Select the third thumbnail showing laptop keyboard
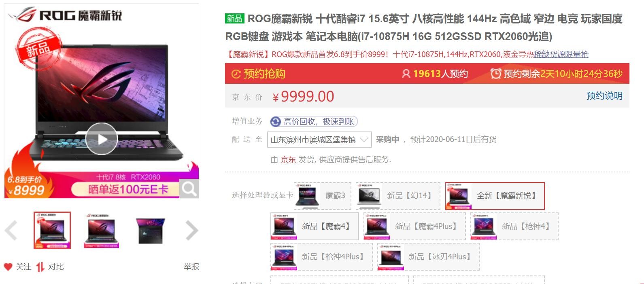Viewport: 644px width, 284px height. [x=151, y=230]
